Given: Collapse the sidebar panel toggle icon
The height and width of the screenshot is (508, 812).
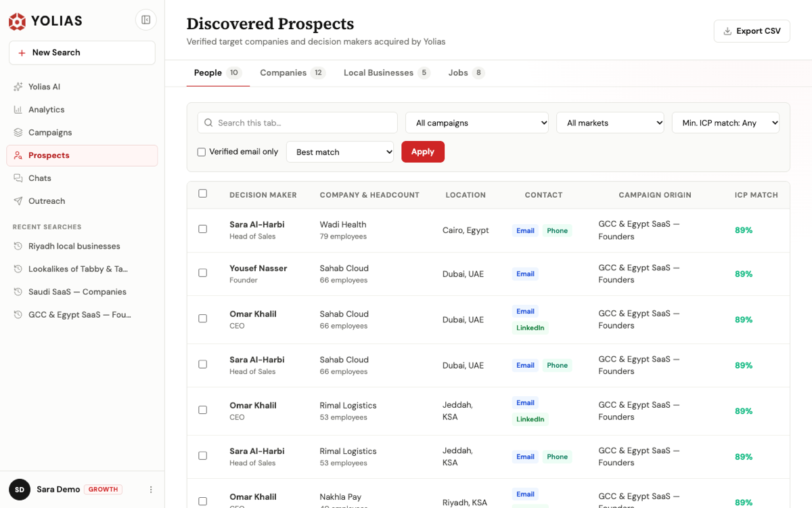Looking at the screenshot, I should pos(145,20).
